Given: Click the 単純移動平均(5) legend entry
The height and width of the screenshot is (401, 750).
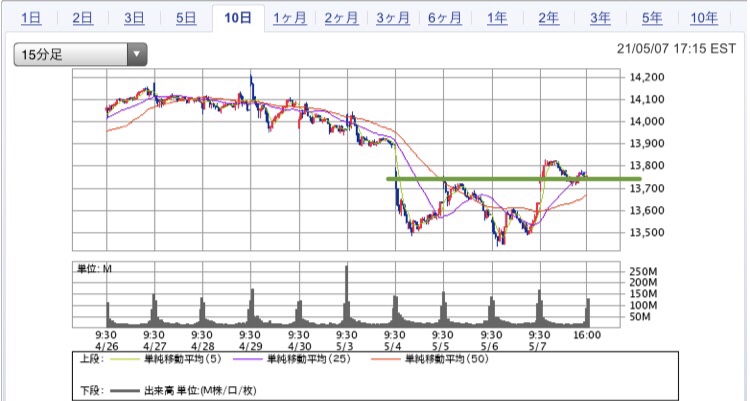Looking at the screenshot, I should tap(166, 359).
